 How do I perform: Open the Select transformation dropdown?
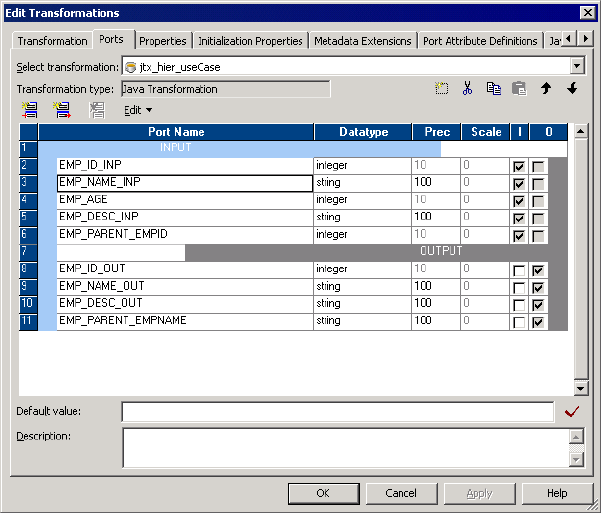coord(576,67)
